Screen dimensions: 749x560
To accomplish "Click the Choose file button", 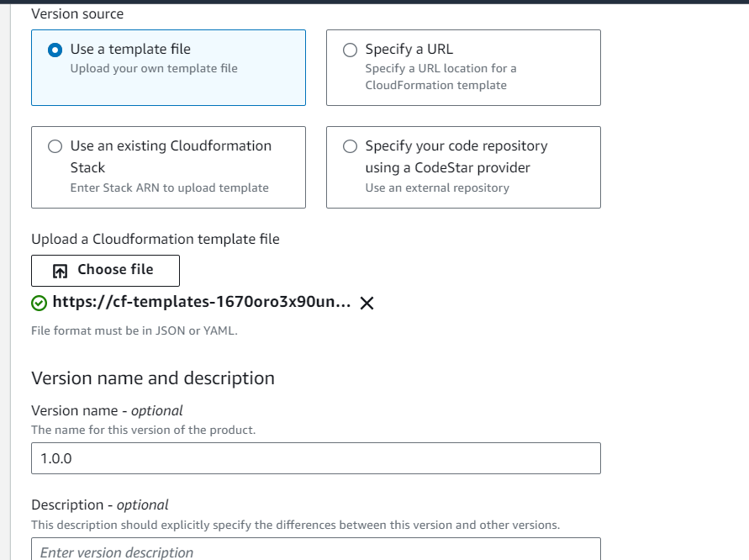I will [105, 270].
